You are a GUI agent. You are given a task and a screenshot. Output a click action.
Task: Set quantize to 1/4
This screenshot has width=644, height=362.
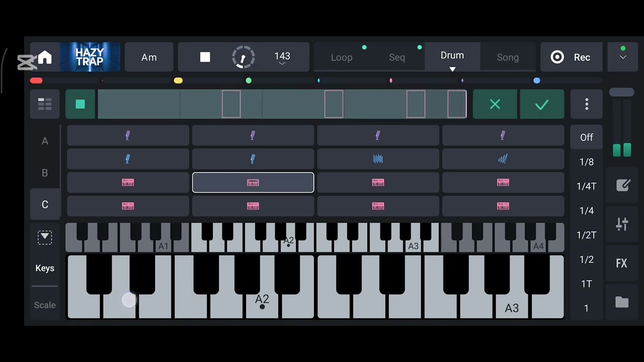pos(587,211)
